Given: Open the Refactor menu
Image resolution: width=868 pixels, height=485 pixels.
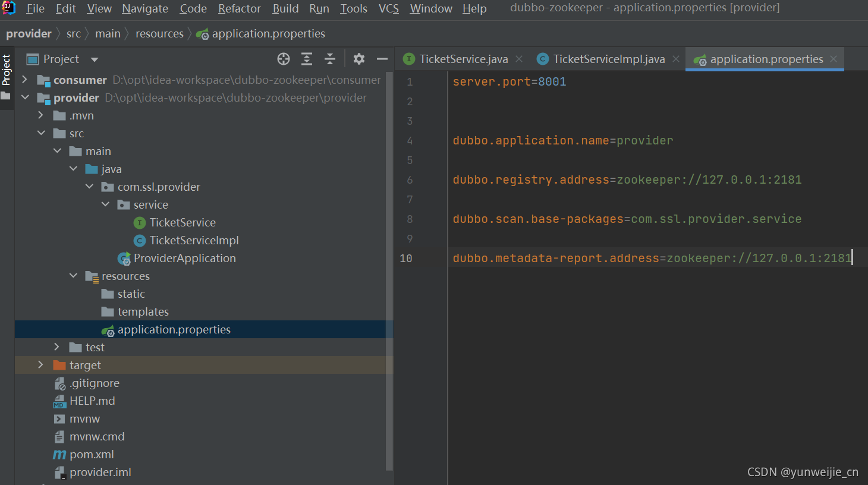Looking at the screenshot, I should pyautogui.click(x=239, y=8).
